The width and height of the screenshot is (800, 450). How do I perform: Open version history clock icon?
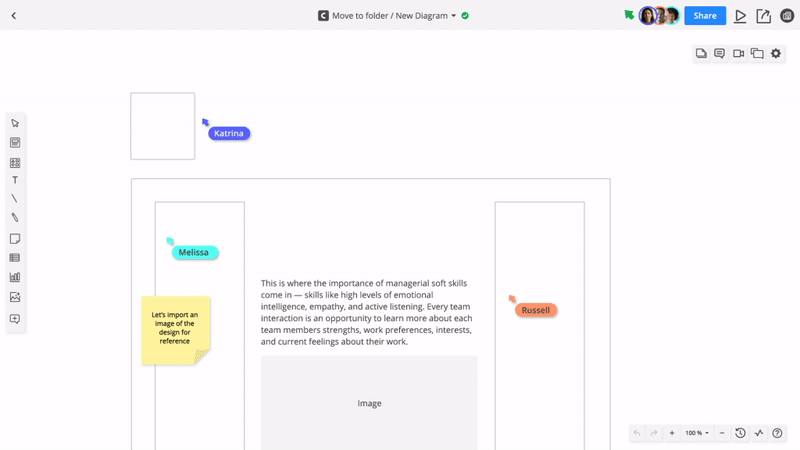pos(740,433)
